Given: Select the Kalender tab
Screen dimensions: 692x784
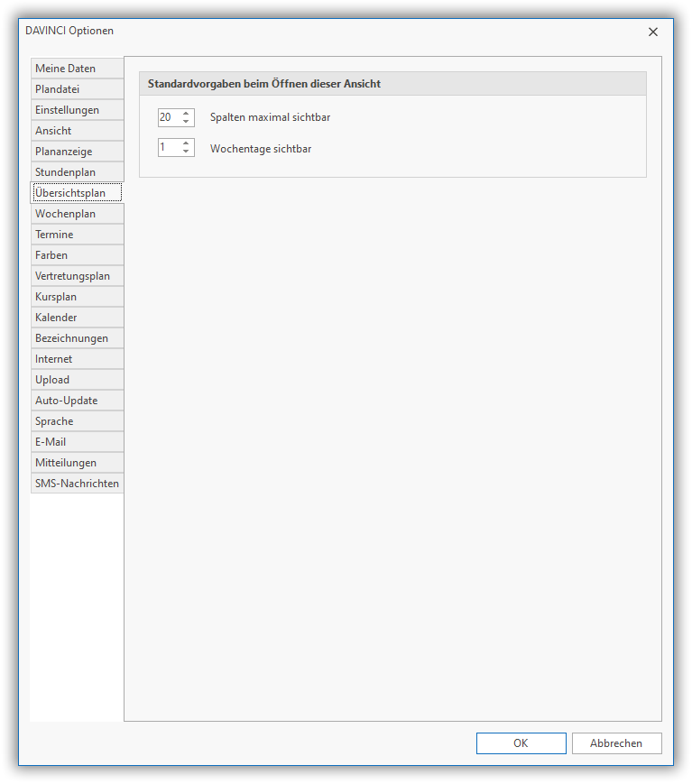Looking at the screenshot, I should pyautogui.click(x=77, y=318).
